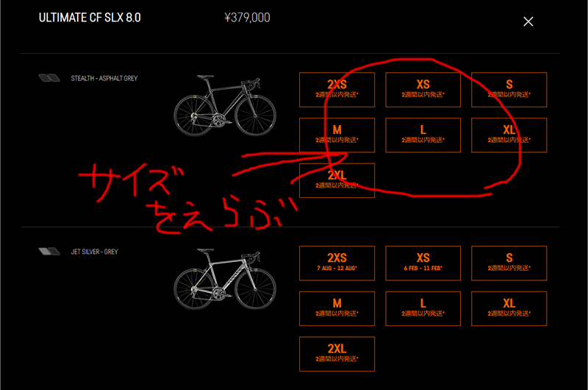Choose size XL for Stealth Asphalt Grey
The image size is (588, 390).
(x=509, y=135)
